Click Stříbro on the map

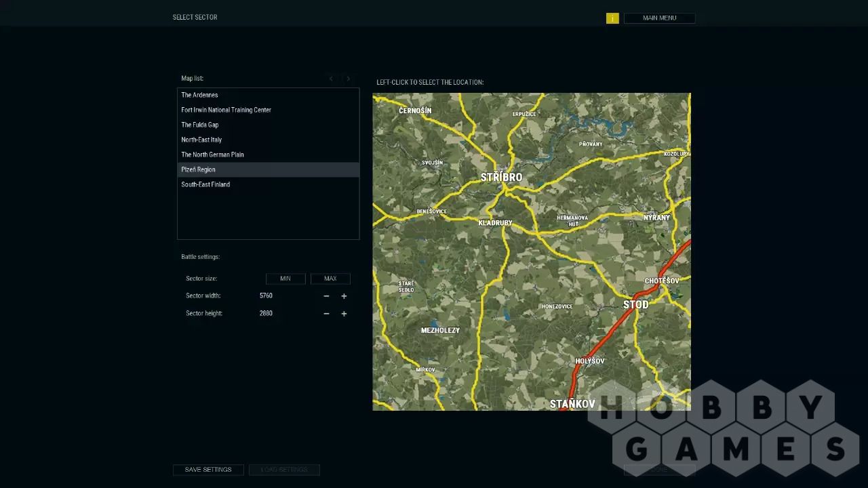tap(502, 178)
